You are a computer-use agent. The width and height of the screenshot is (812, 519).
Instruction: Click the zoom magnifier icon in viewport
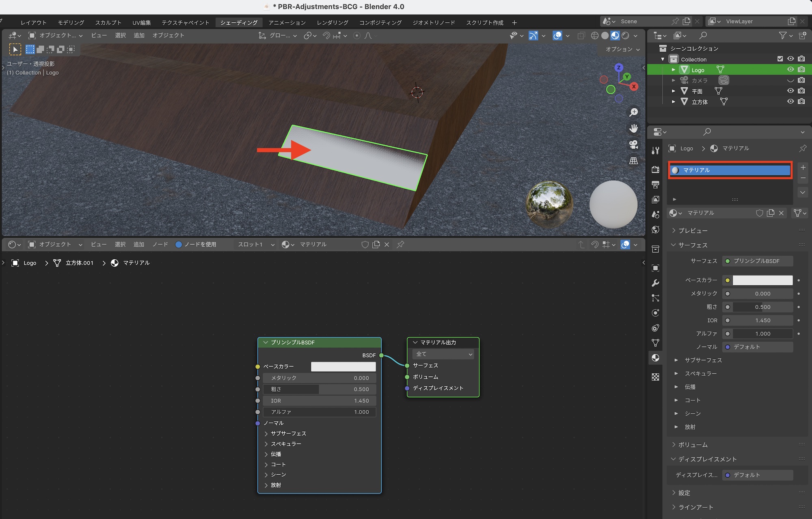[x=633, y=112]
